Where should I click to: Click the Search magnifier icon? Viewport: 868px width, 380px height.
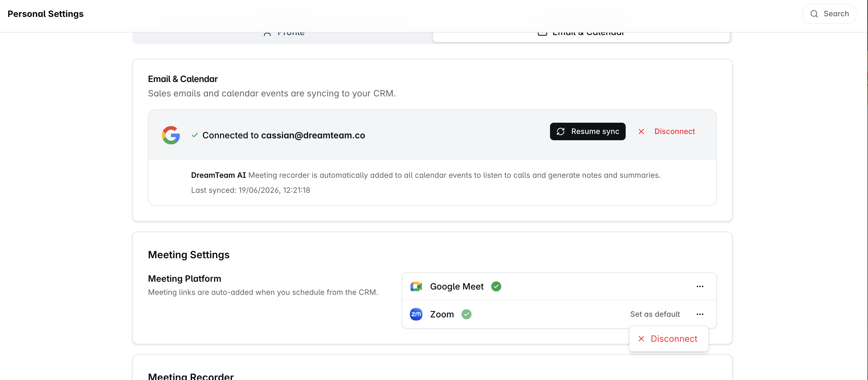[x=814, y=14]
